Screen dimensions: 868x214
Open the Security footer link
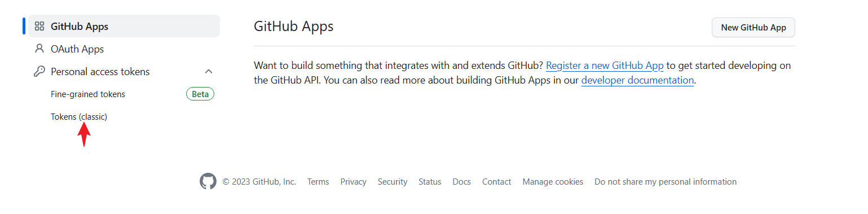393,182
